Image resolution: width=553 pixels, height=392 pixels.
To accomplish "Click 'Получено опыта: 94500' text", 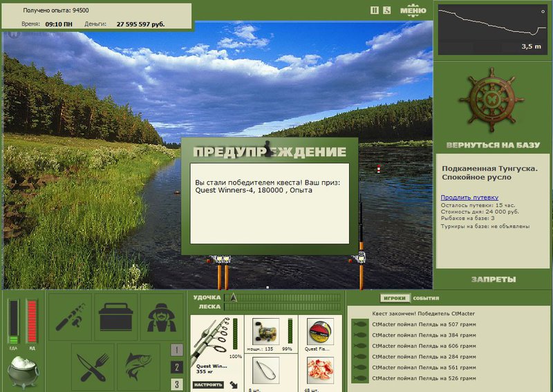I will click(x=56, y=10).
